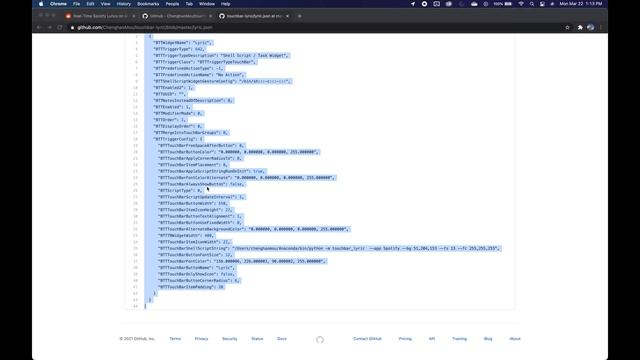Open a new browser tab
The height and width of the screenshot is (360, 640).
(x=300, y=16)
